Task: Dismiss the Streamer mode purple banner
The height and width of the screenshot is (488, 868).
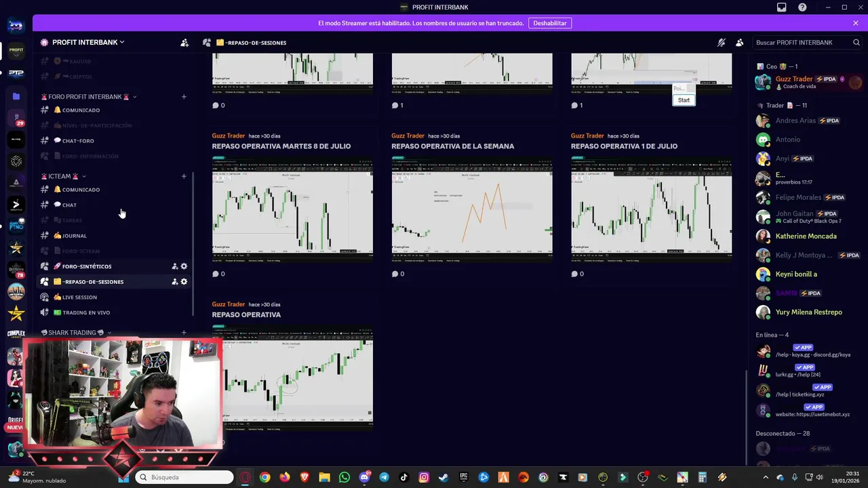Action: click(x=856, y=23)
